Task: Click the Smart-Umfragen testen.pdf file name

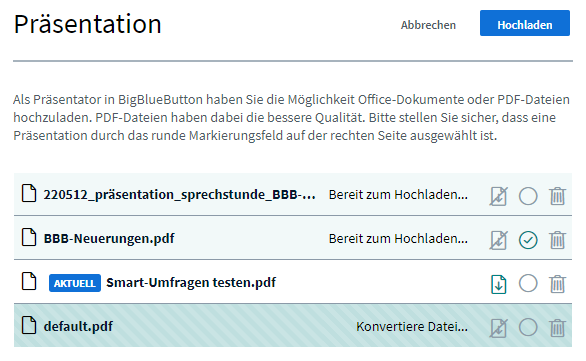Action: (x=191, y=283)
